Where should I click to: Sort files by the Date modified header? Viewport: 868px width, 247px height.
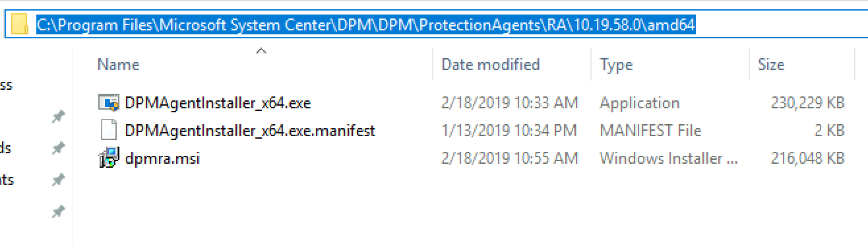pos(491,65)
